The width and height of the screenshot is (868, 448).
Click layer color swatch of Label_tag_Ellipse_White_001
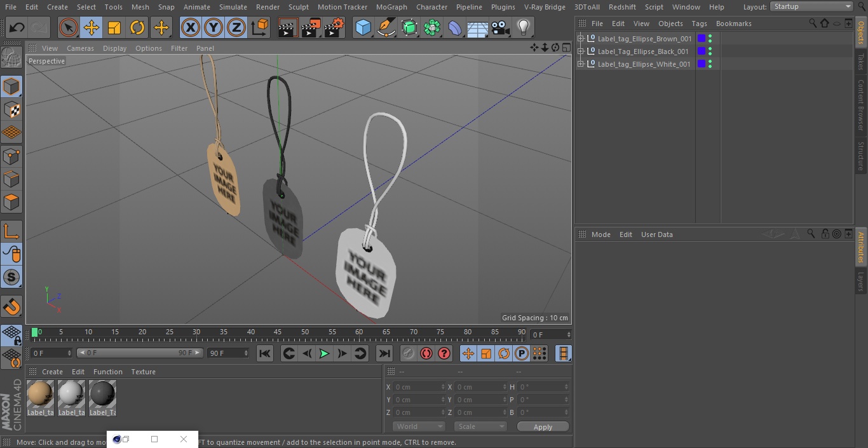[702, 64]
